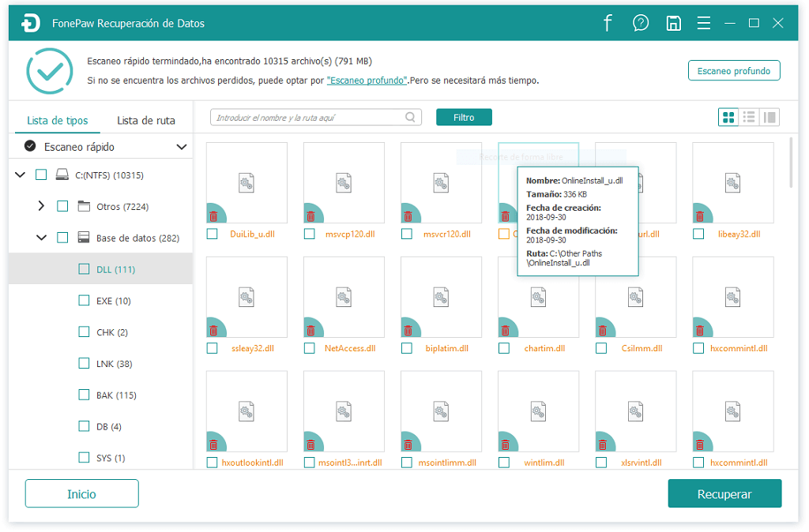Select the msvcp120.dll file thumbnail
This screenshot has height=532, width=809.
[344, 183]
